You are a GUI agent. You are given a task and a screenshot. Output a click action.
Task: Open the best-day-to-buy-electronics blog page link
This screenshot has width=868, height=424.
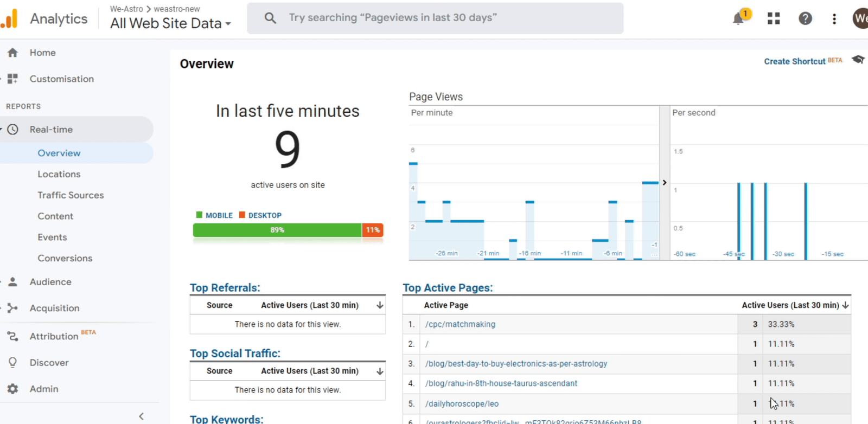(516, 364)
